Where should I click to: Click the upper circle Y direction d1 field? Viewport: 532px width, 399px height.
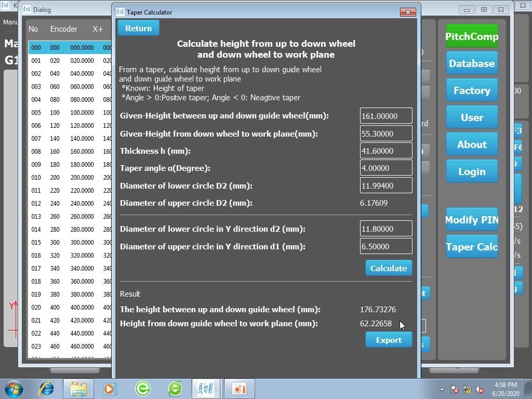[386, 246]
